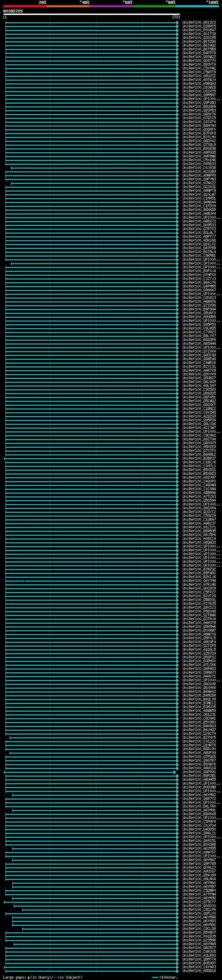Screen dimensions: 222x980
Task: Select hit label UniRef100_C6SWZ6
Action: point(199,88)
